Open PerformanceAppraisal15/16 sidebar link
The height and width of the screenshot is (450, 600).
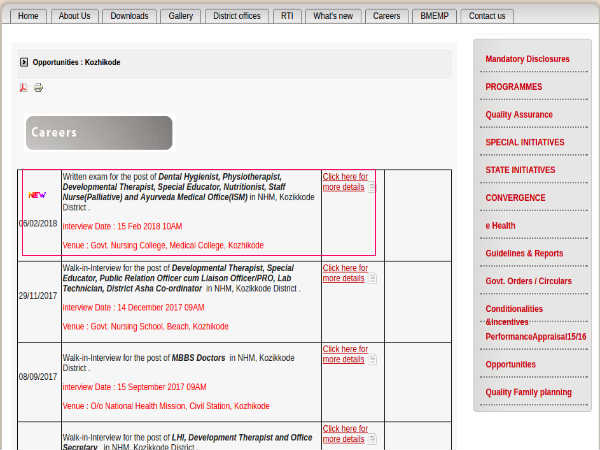tap(536, 337)
